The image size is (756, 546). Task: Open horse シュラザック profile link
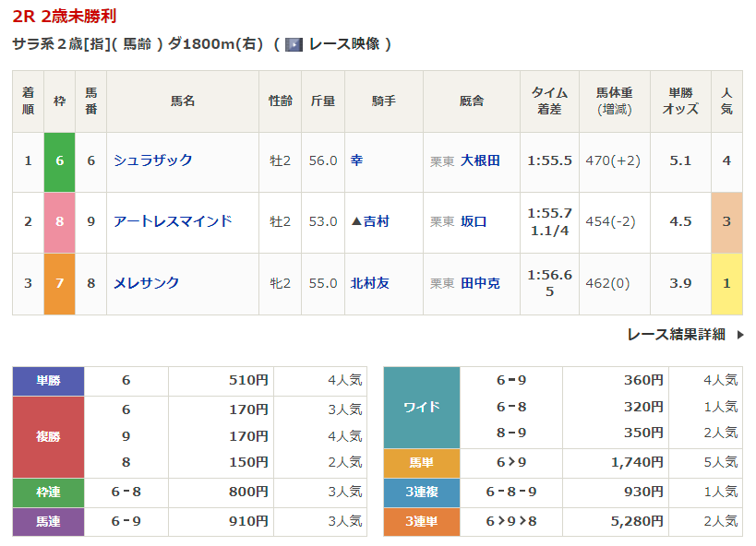click(x=153, y=160)
